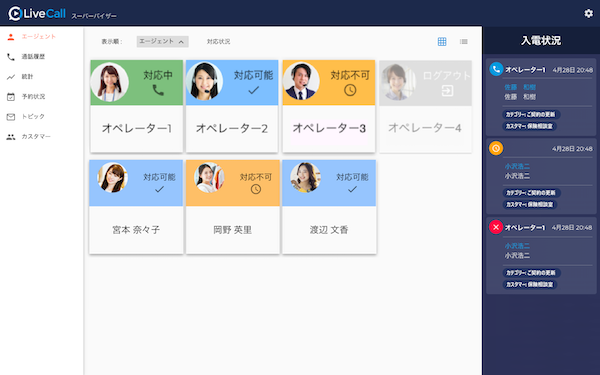Open 佐藤 和樹 customer link
This screenshot has width=600, height=375.
tap(520, 87)
